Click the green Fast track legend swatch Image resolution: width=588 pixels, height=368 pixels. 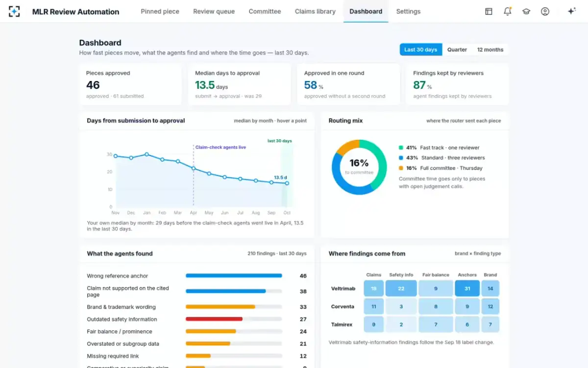point(401,148)
